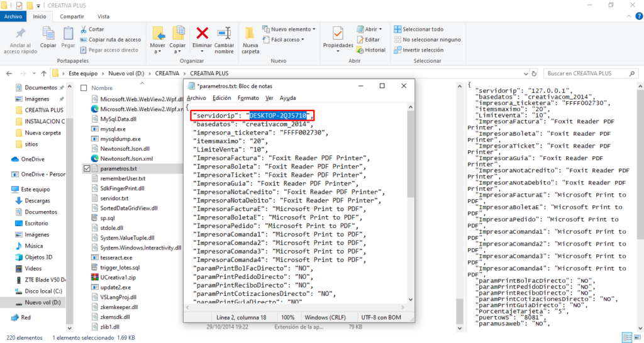Click the red Eliminar icon

tap(202, 33)
